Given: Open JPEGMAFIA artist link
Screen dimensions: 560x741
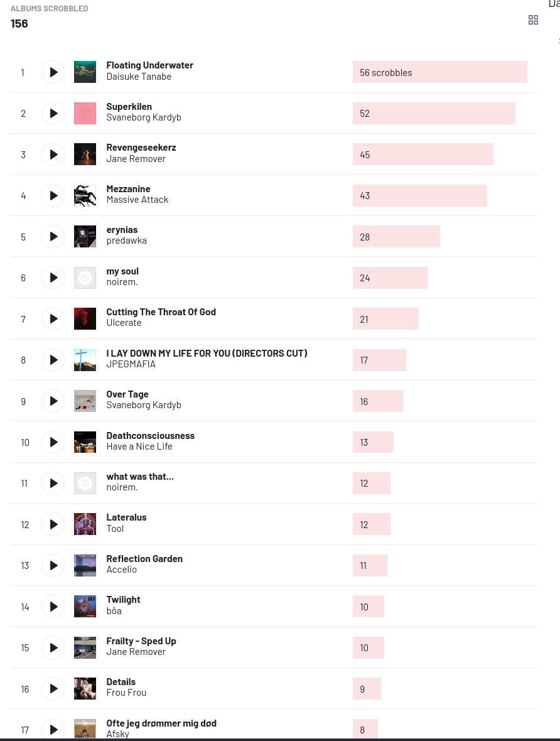Looking at the screenshot, I should point(131,364).
